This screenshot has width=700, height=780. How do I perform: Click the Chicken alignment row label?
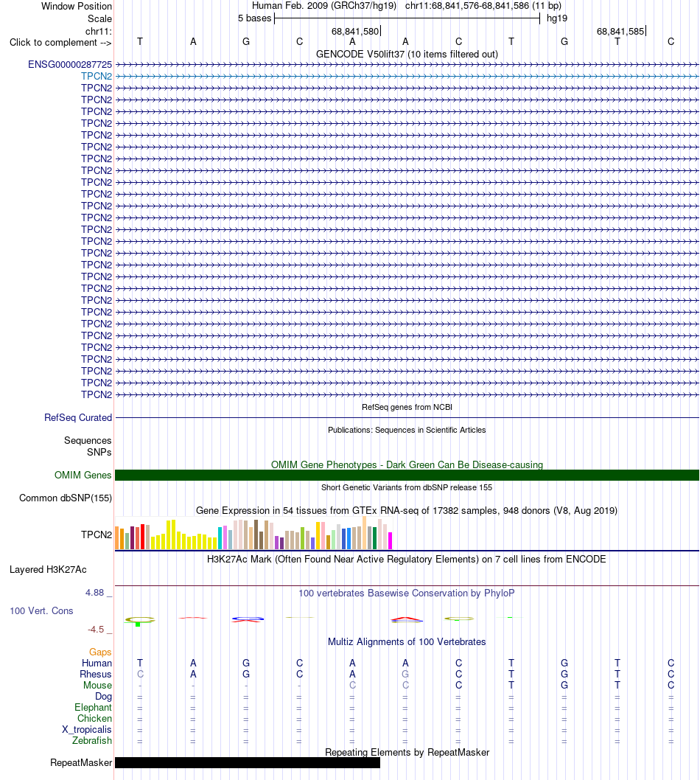pyautogui.click(x=94, y=718)
